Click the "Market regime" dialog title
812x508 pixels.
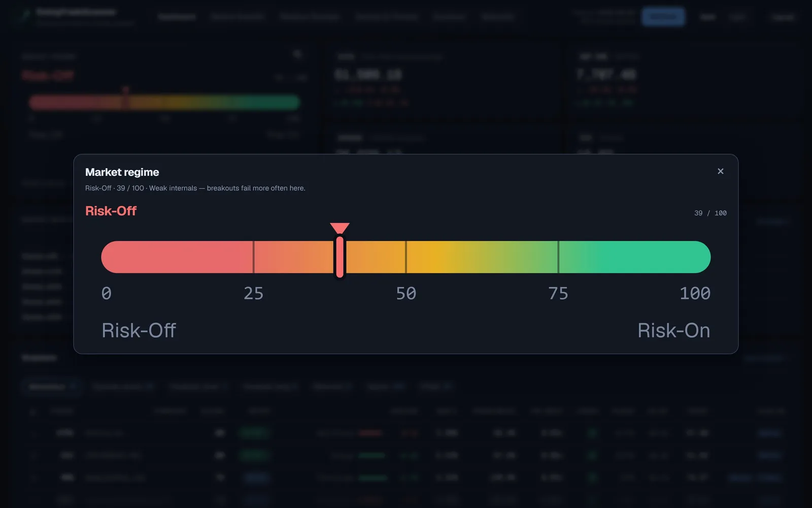[122, 172]
